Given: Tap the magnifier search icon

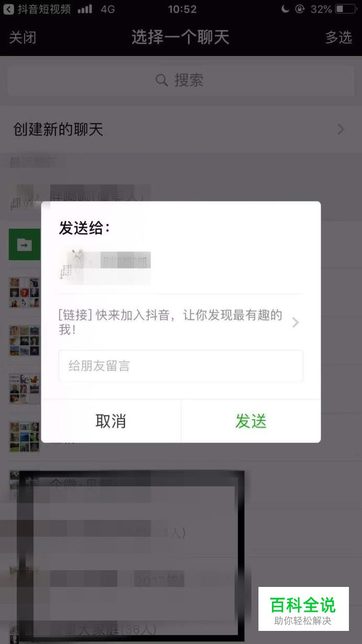Looking at the screenshot, I should tap(162, 80).
